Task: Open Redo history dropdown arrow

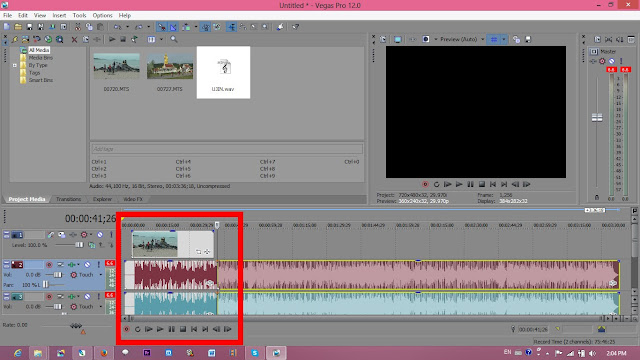Action: (149, 27)
